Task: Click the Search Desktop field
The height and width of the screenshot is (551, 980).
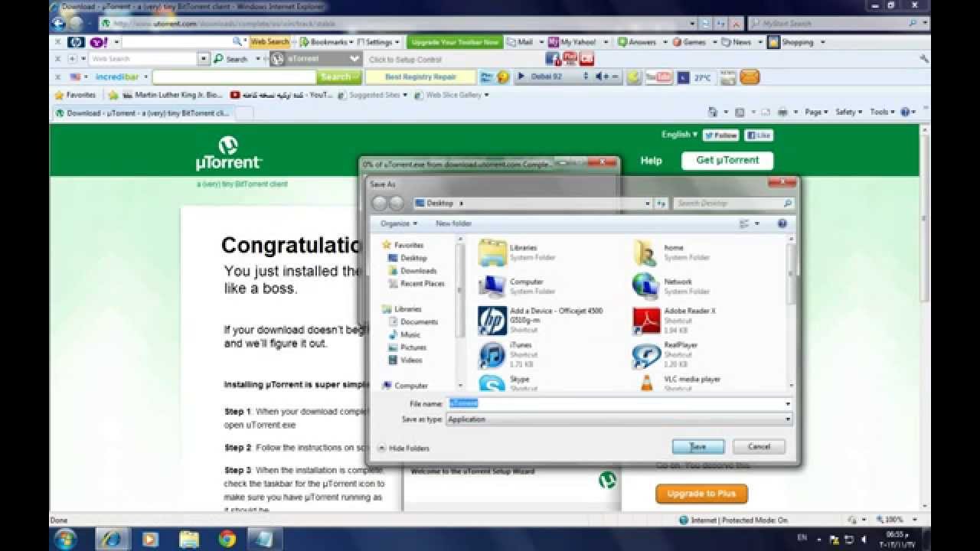Action: pos(733,204)
